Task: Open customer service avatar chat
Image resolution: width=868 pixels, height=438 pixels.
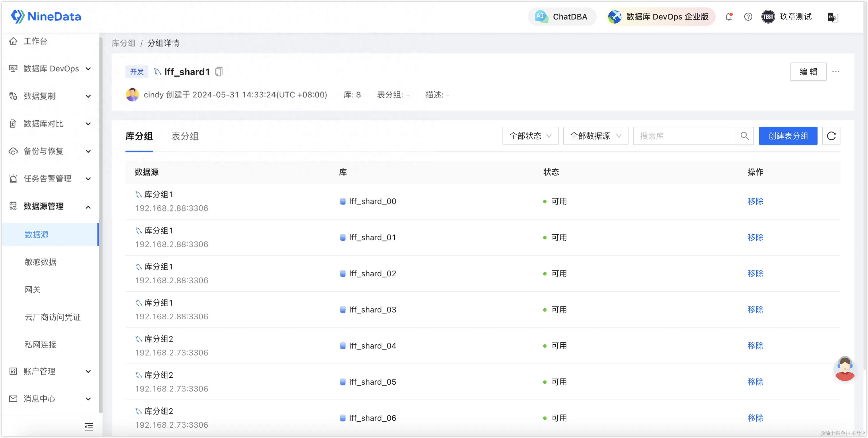Action: tap(844, 369)
